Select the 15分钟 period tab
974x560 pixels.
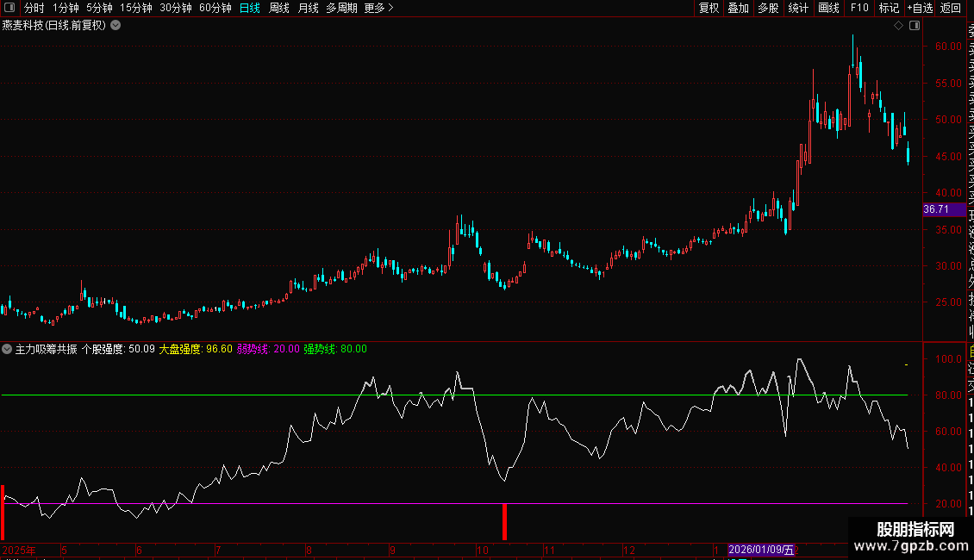point(135,8)
